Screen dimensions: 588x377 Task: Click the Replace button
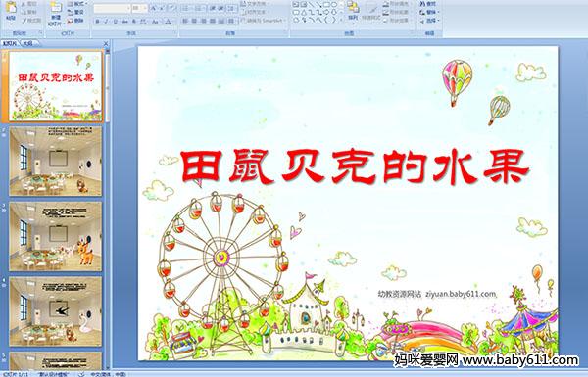pos(428,12)
